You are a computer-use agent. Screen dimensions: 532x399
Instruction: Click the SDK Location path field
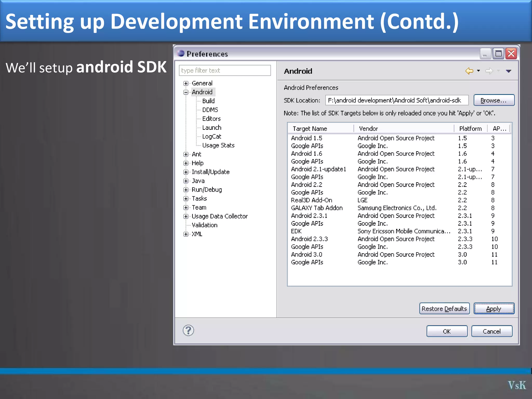(x=397, y=100)
